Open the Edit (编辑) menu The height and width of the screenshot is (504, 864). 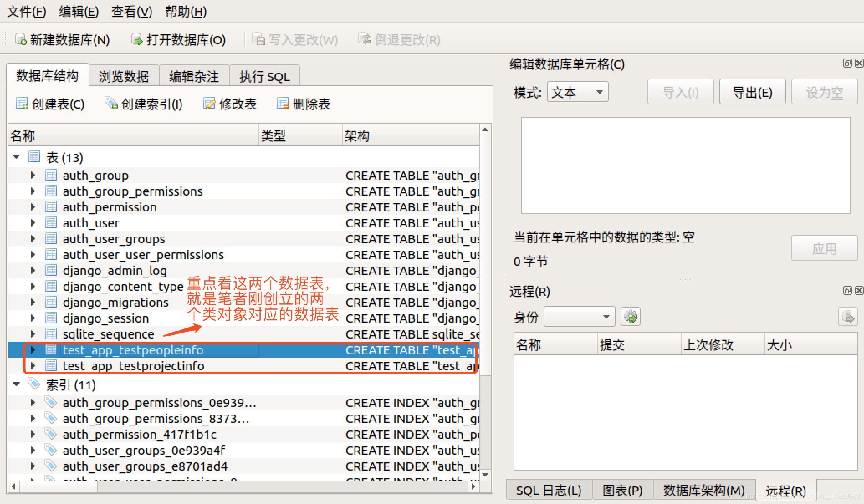[79, 11]
